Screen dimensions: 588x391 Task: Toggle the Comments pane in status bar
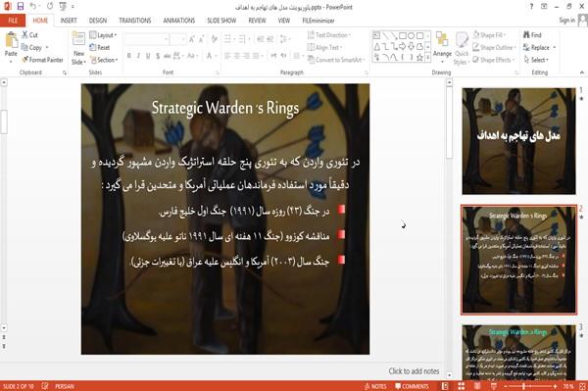tap(413, 386)
